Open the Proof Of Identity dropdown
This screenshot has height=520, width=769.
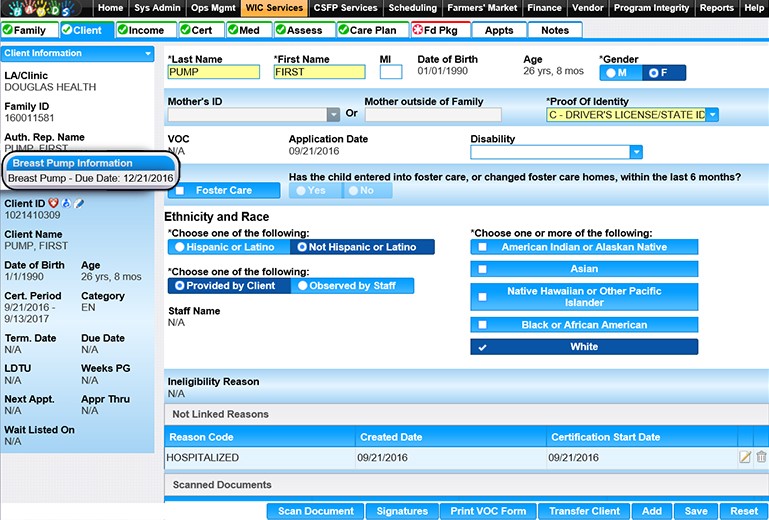tap(712, 115)
